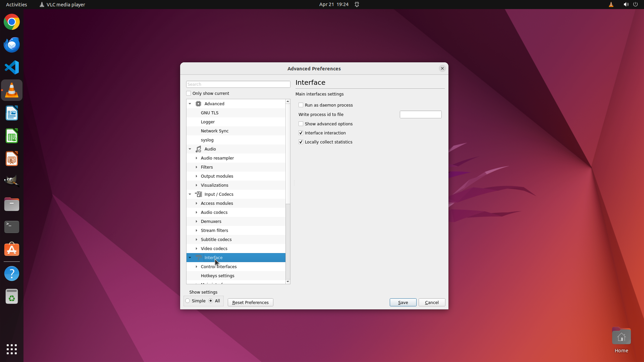Uncheck Locally collect statistics
This screenshot has width=644, height=362.
pos(301,142)
